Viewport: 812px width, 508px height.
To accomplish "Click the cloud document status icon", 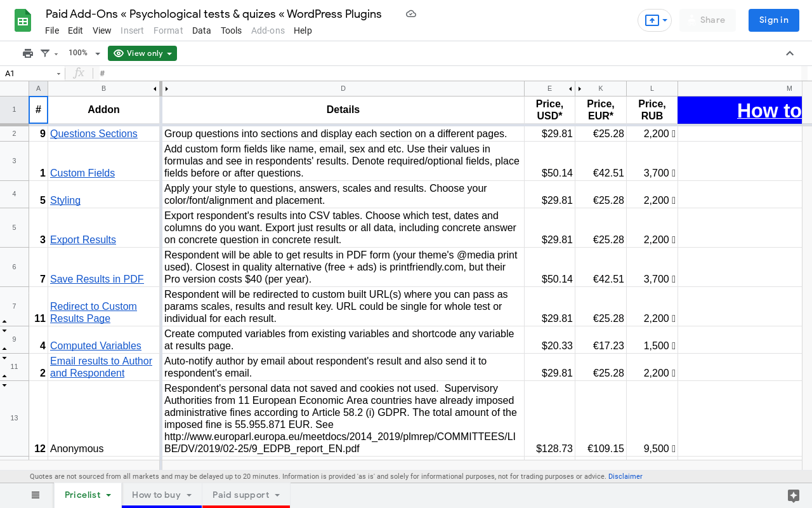I will pos(411,14).
